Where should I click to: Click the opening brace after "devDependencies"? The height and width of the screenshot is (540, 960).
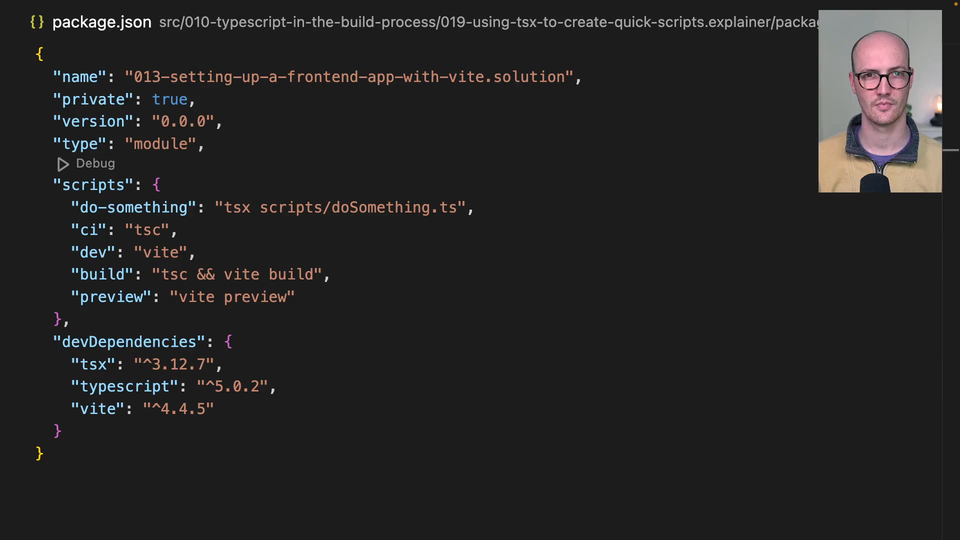click(x=228, y=341)
